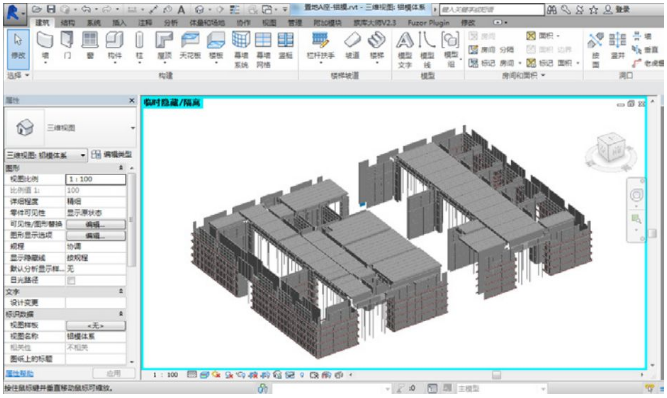Select the 楼梯 (Stair) tool
Image resolution: width=667 pixels, height=398 pixels.
pyautogui.click(x=376, y=46)
